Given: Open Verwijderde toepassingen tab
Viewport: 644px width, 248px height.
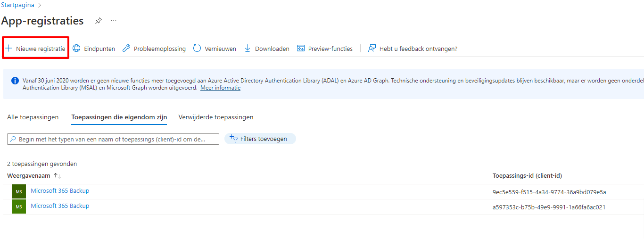Looking at the screenshot, I should pos(216,117).
